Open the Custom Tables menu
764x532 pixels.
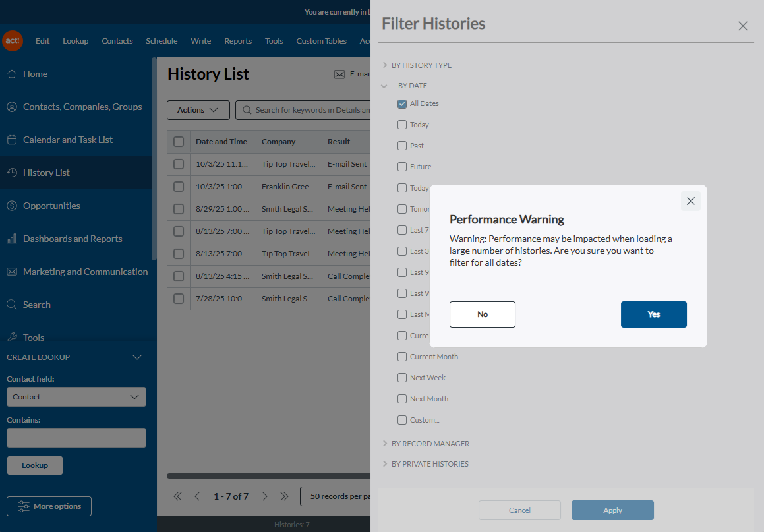coord(321,41)
